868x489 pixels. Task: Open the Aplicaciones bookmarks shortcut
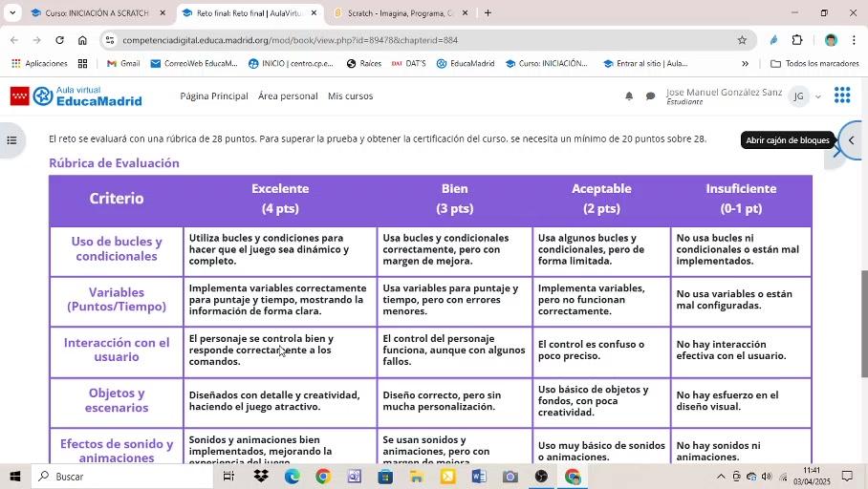click(40, 64)
